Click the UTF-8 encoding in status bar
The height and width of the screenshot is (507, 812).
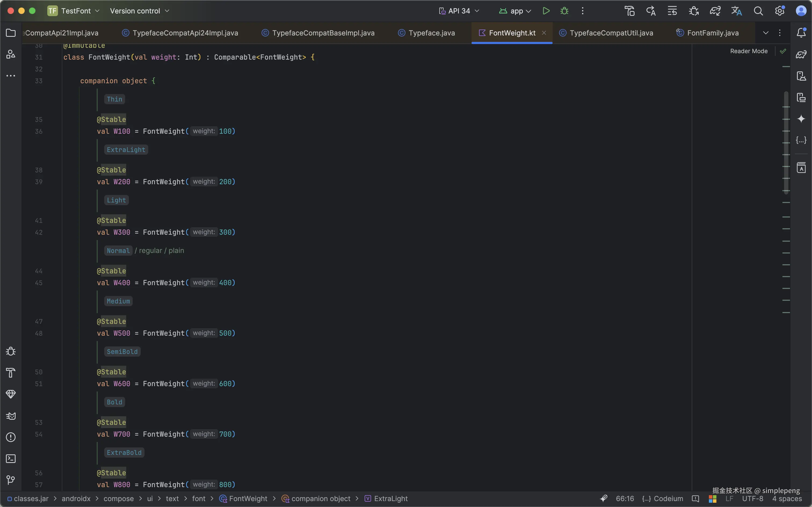(x=752, y=499)
